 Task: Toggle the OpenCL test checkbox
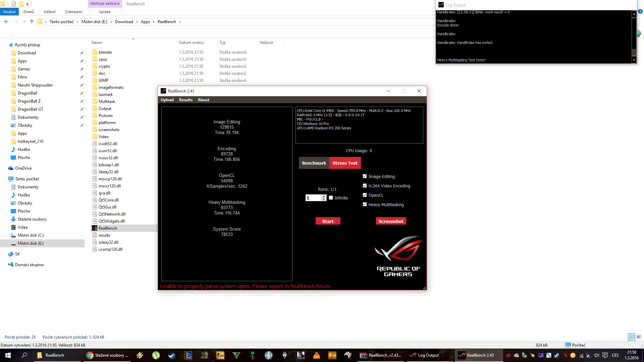pos(365,195)
